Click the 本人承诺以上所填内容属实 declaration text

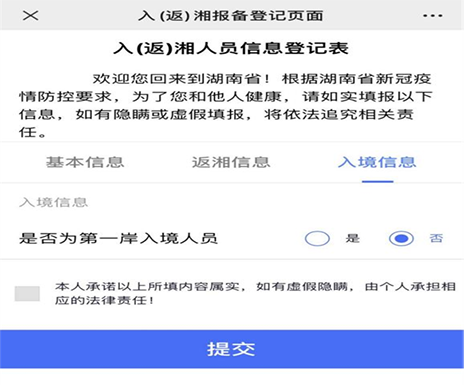point(148,286)
